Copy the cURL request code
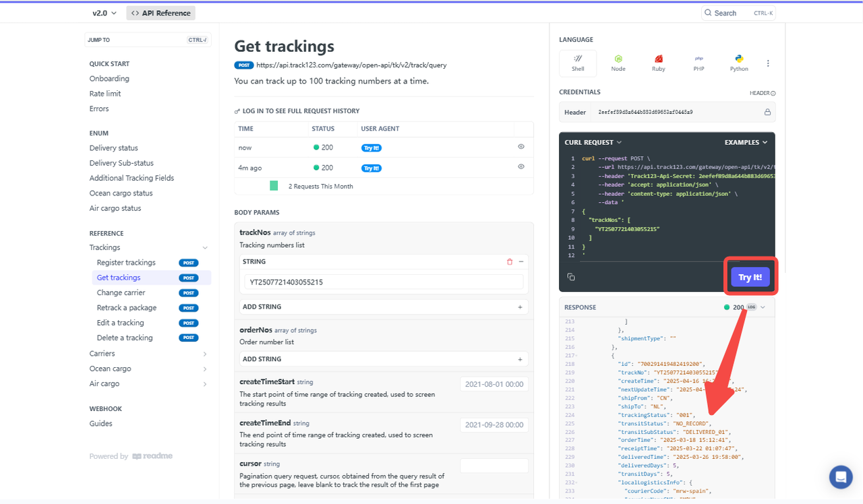 coord(571,277)
